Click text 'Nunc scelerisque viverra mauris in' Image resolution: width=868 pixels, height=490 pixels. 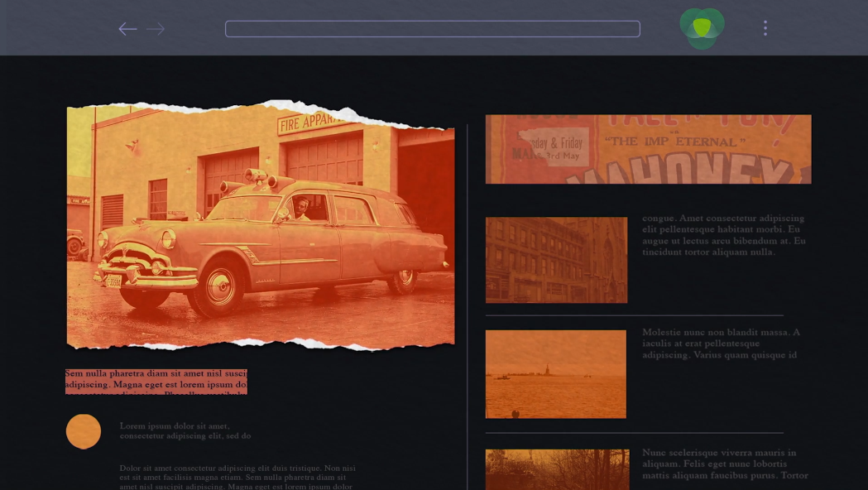click(x=719, y=453)
